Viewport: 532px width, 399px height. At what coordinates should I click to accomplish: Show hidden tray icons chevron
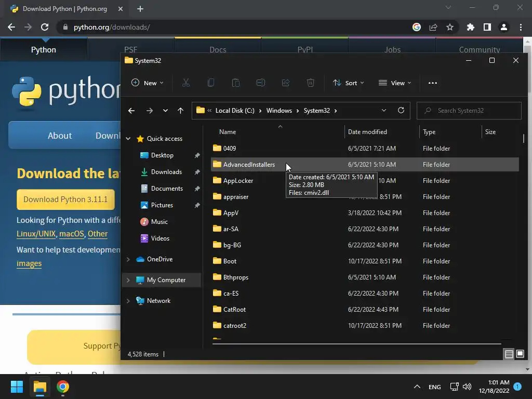(x=417, y=387)
